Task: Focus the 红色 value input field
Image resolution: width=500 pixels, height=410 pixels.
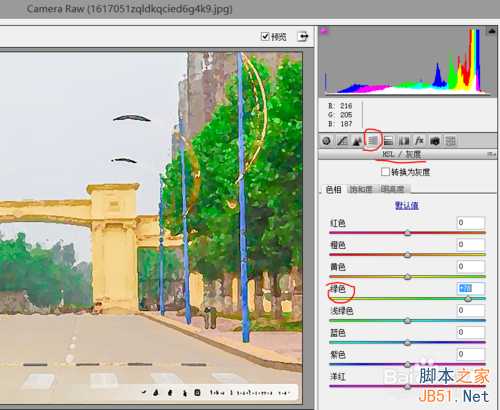Action: (x=471, y=223)
